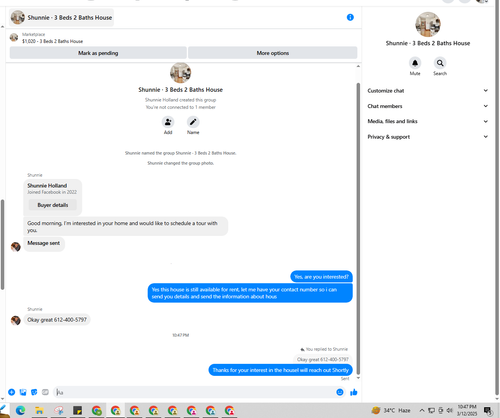This screenshot has width=500, height=418.
Task: View Buyer details for Shunnie Holland
Action: [x=53, y=205]
